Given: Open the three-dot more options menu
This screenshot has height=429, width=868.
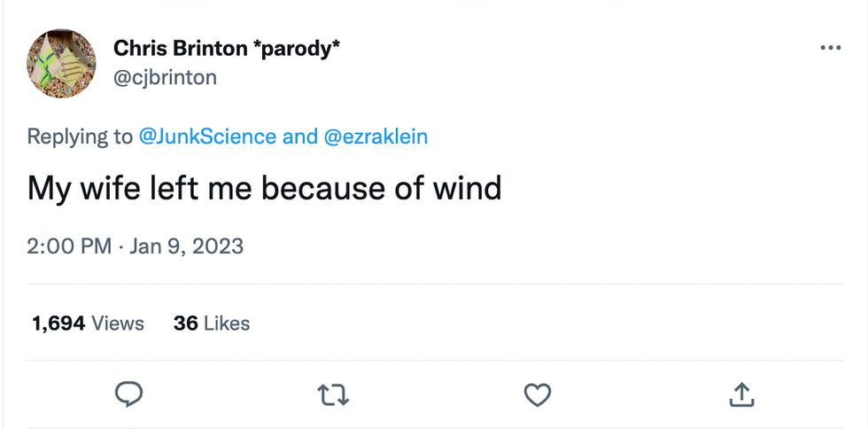Looking at the screenshot, I should tap(830, 48).
